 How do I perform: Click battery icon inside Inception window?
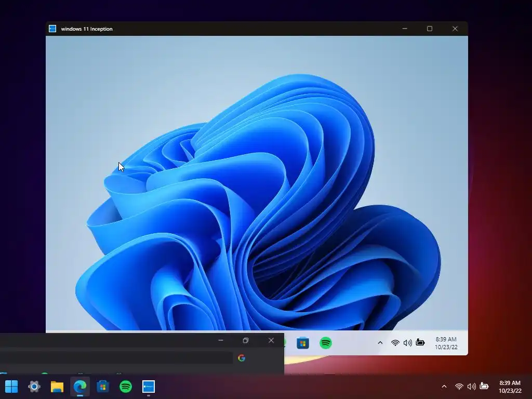pos(420,342)
